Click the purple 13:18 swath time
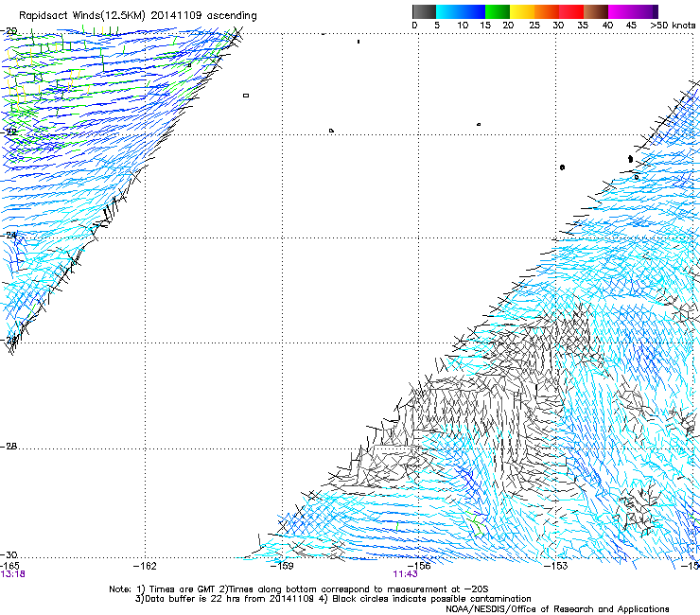This screenshot has width=700, height=615. click(13, 574)
